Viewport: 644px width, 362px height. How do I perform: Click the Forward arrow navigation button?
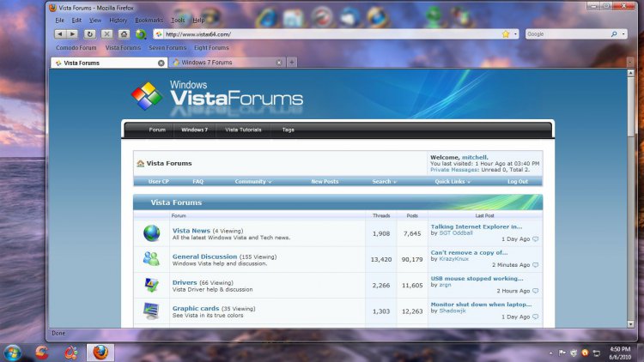click(72, 34)
